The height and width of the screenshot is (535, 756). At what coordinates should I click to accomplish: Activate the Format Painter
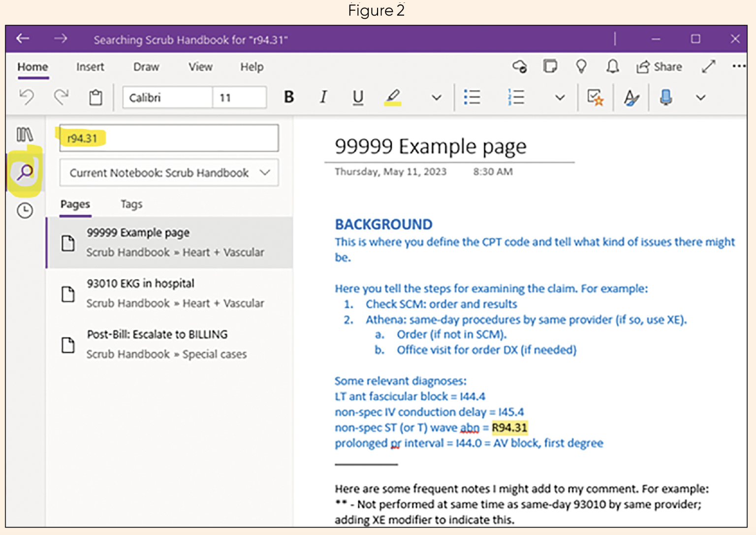click(x=631, y=98)
